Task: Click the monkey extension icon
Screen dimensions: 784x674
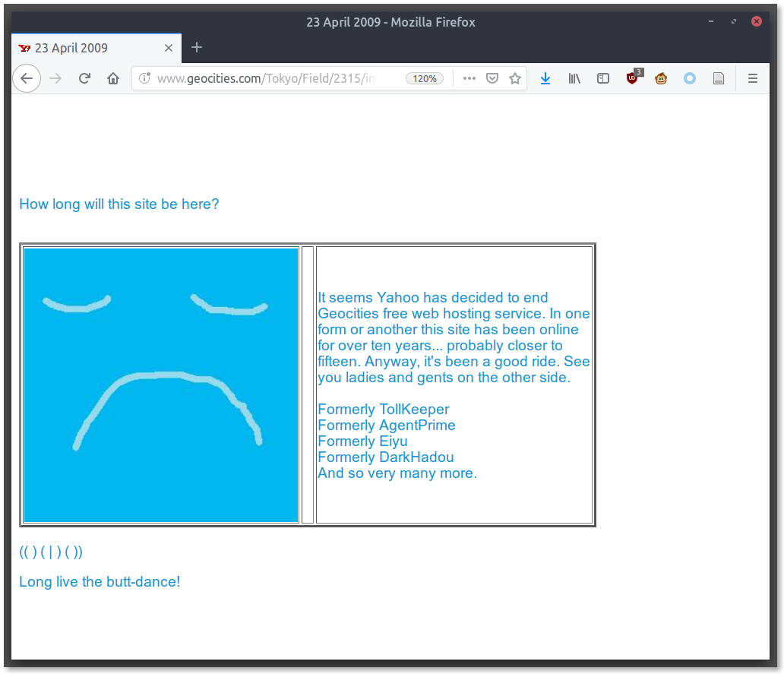Action: click(x=661, y=78)
